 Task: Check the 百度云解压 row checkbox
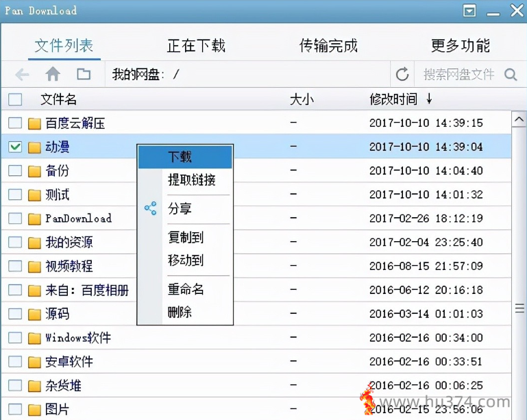[x=15, y=123]
